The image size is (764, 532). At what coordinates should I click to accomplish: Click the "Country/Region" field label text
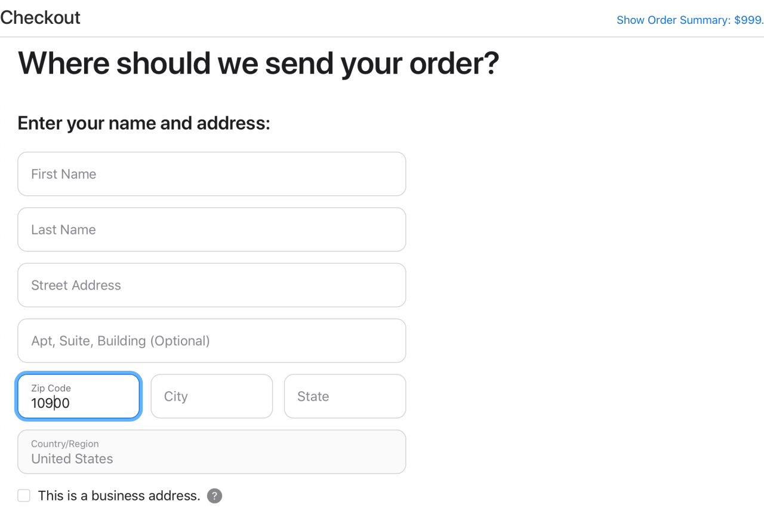pos(65,444)
